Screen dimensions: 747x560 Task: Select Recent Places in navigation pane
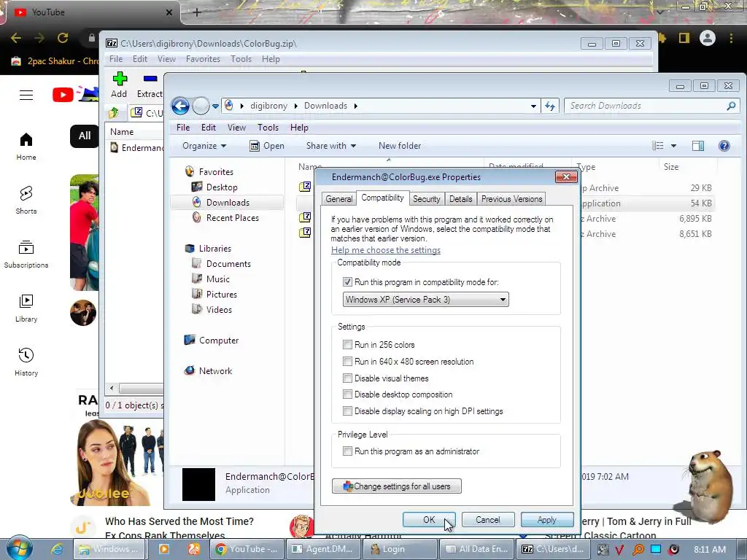(233, 217)
